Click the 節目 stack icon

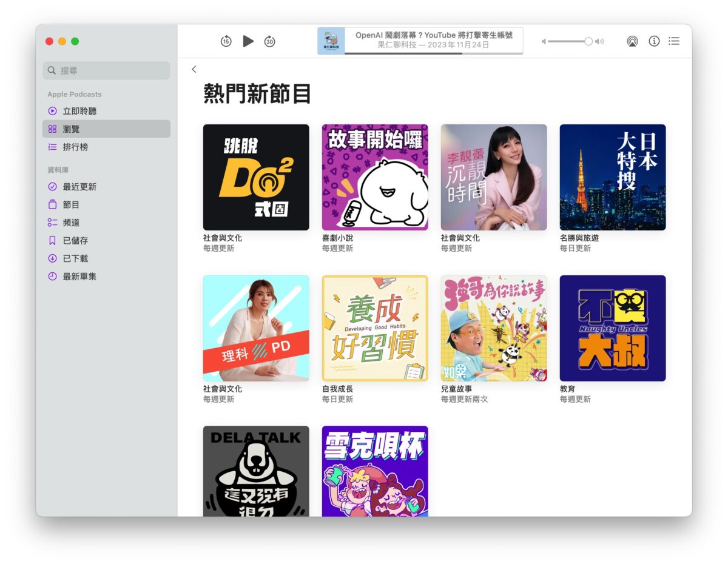[52, 205]
